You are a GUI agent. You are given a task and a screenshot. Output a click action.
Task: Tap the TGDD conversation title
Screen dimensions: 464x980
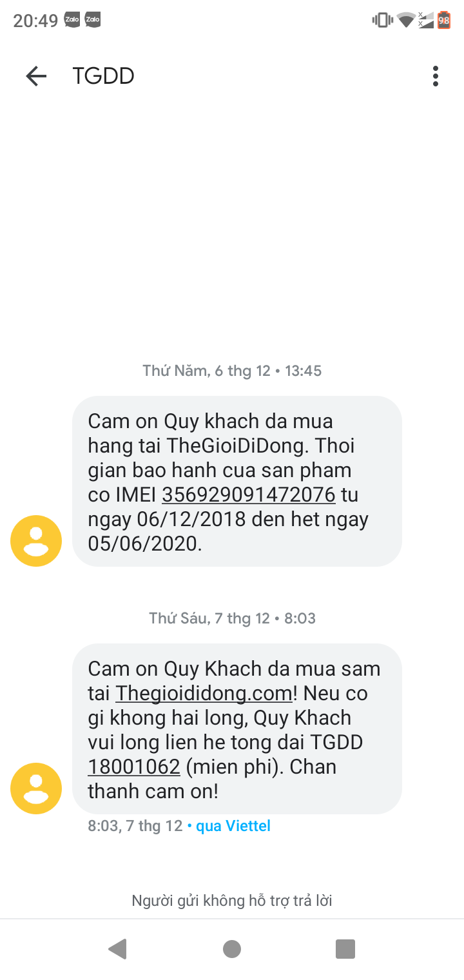coord(103,76)
